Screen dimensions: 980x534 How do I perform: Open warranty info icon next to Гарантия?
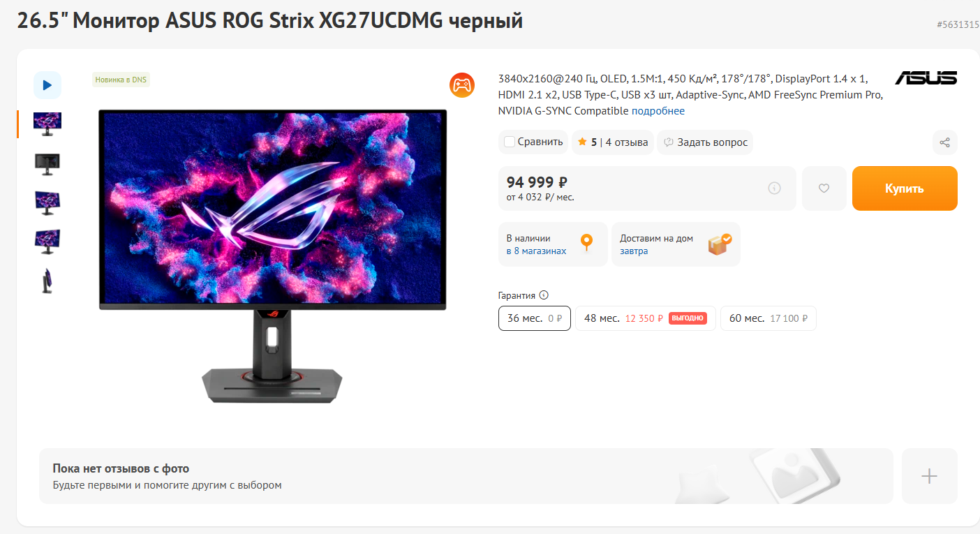[x=544, y=295]
